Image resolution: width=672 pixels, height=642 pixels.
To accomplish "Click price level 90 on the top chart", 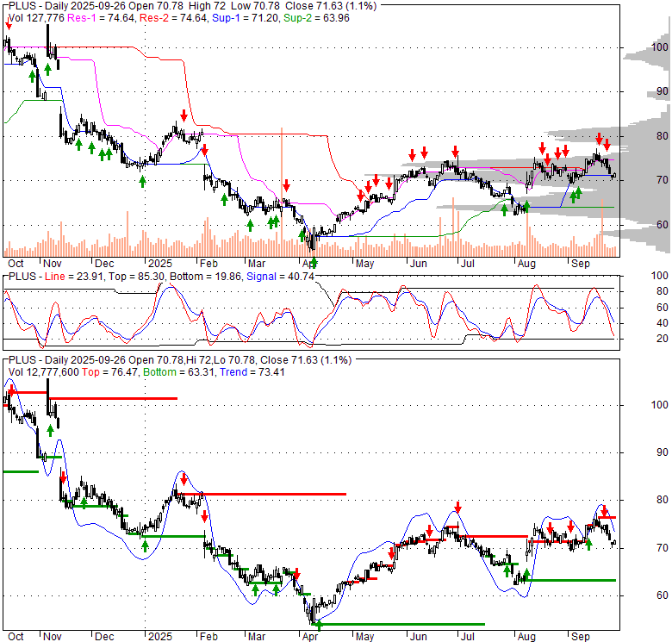I will tap(663, 90).
